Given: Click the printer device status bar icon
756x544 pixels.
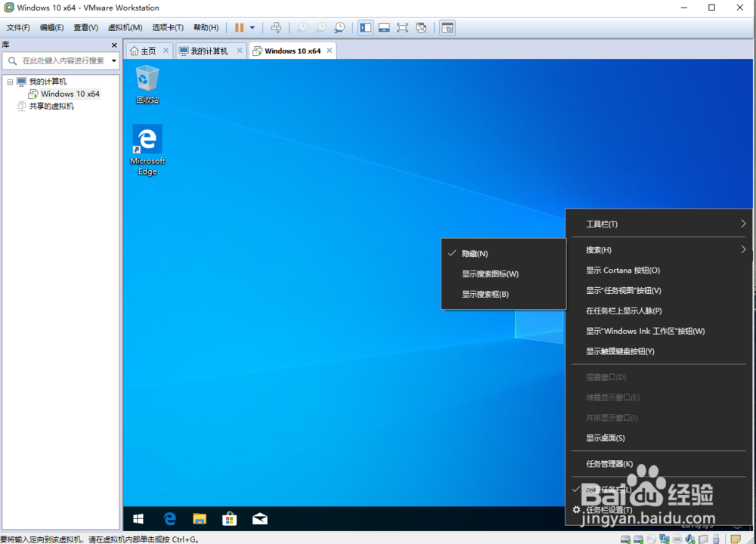Looking at the screenshot, I should coord(677,539).
